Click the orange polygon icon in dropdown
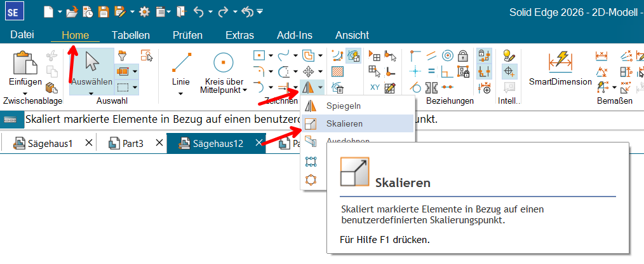Image resolution: width=644 pixels, height=264 pixels. click(x=311, y=179)
